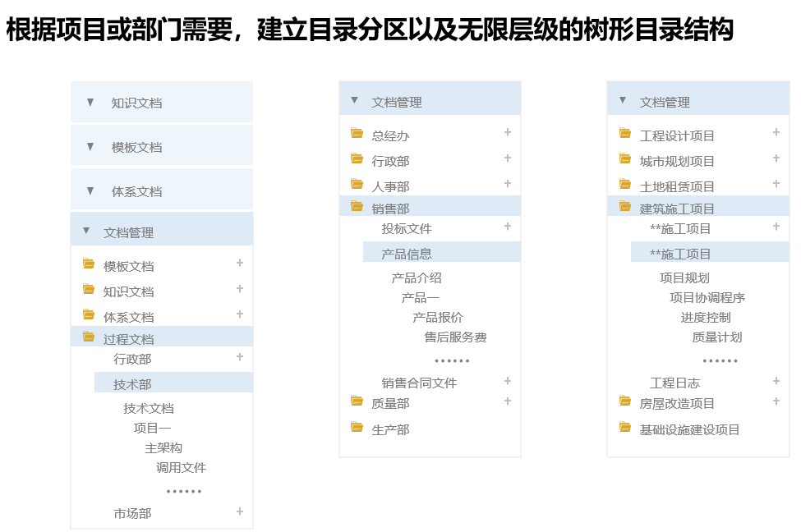Click folder icon beside 质量部
801x532 pixels.
pyautogui.click(x=357, y=401)
